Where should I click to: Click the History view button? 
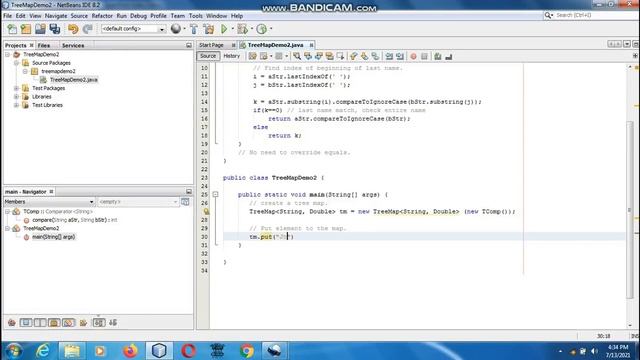[x=231, y=56]
